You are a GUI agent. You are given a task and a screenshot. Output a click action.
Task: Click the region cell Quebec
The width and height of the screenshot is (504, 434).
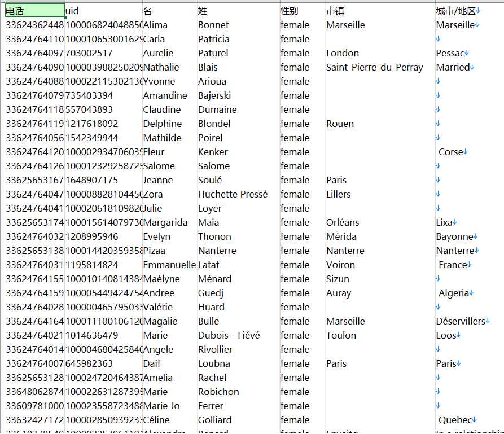(x=469, y=420)
